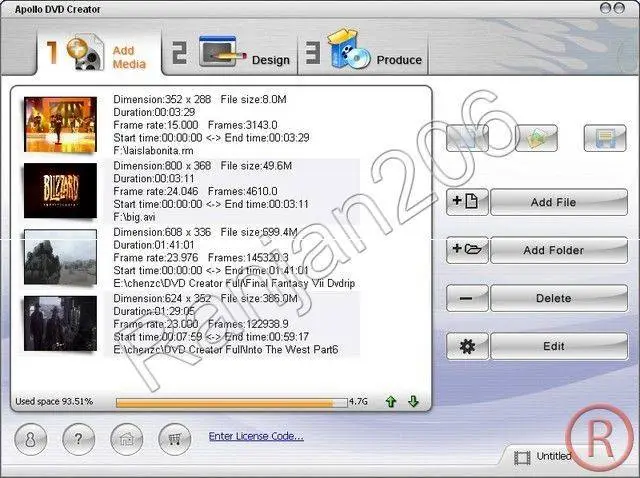Click the right round window control button
Screen dimensions: 640x478
619,8
